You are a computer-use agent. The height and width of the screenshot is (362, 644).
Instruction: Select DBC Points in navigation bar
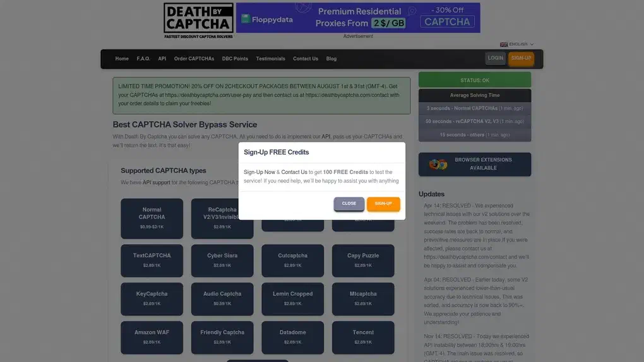point(235,59)
